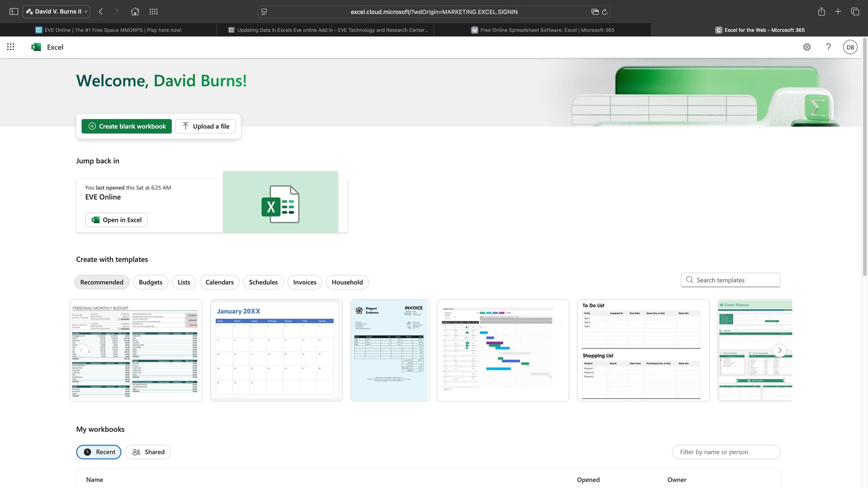Open the DB account profile avatar

(850, 47)
